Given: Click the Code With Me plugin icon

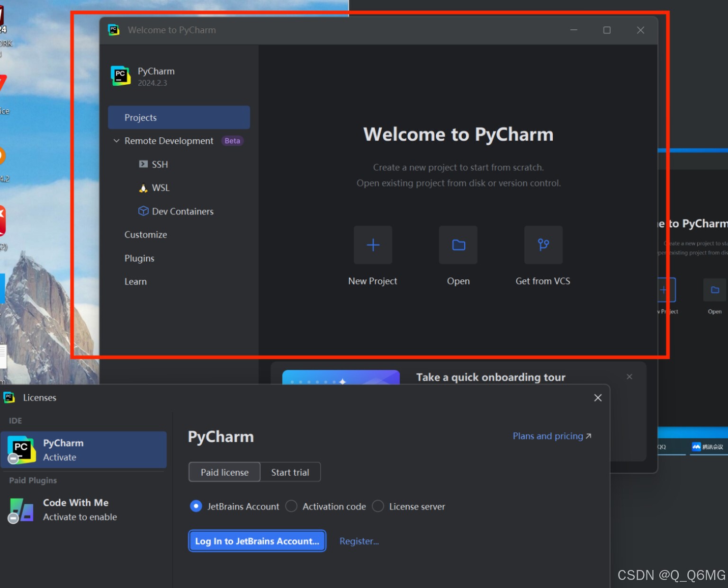Looking at the screenshot, I should coord(21,510).
